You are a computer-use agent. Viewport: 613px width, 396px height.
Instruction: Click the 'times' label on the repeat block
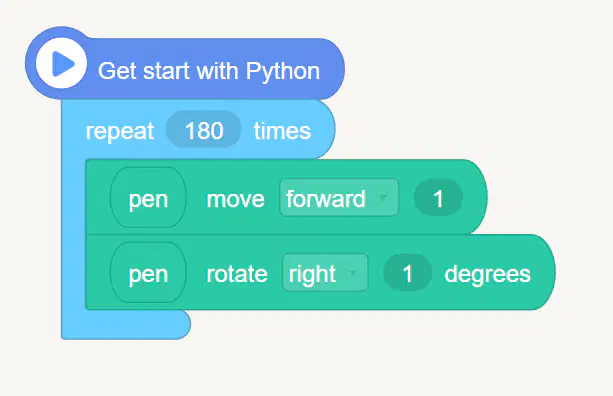(282, 131)
